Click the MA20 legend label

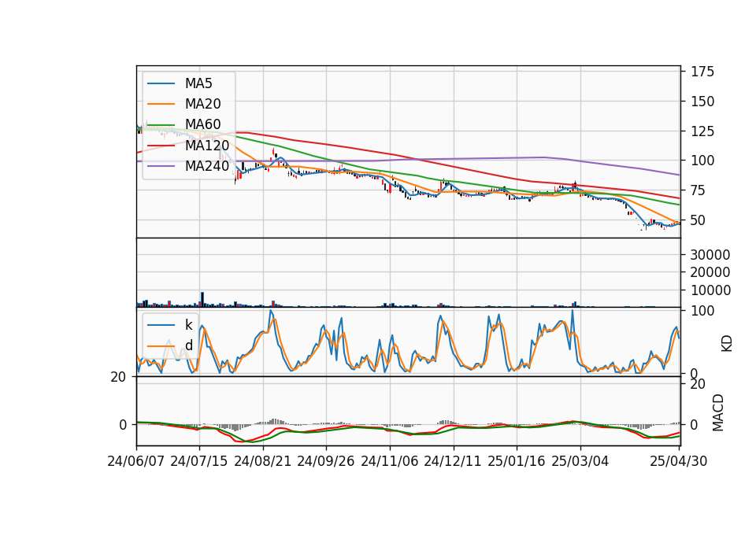pyautogui.click(x=202, y=104)
